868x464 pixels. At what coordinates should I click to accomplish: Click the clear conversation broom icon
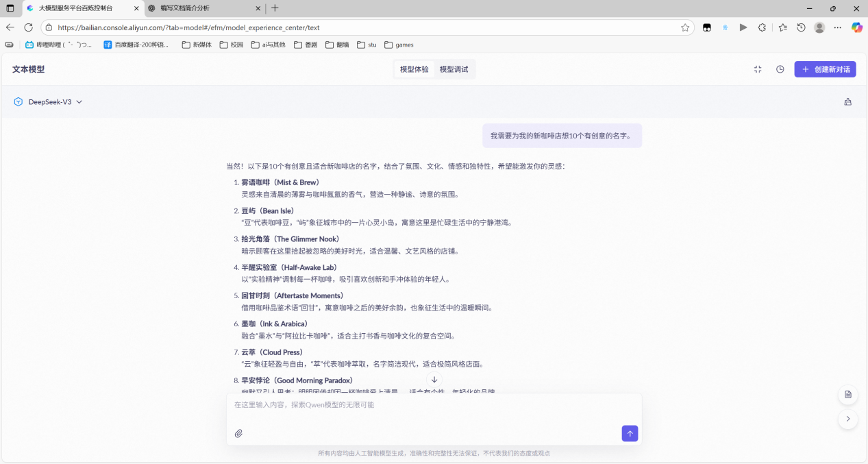(x=847, y=102)
